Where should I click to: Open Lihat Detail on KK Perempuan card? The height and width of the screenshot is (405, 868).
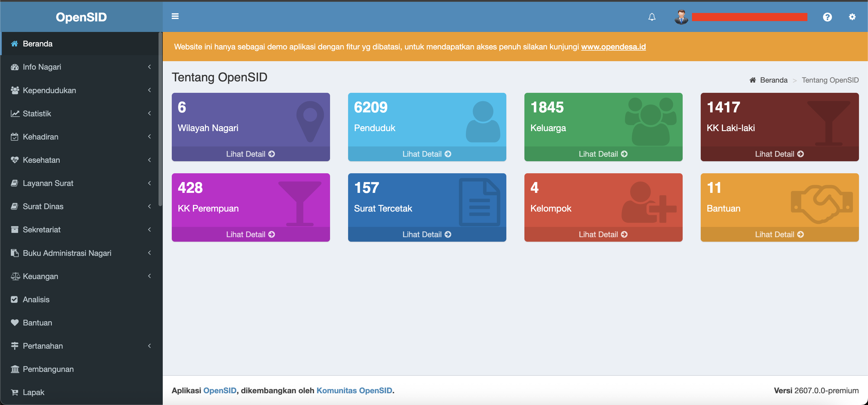(x=250, y=234)
